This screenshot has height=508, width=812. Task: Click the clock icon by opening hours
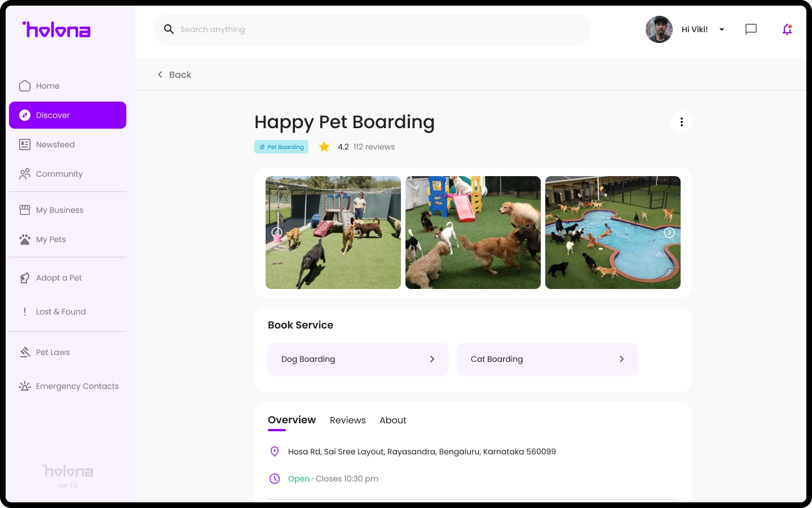click(275, 479)
